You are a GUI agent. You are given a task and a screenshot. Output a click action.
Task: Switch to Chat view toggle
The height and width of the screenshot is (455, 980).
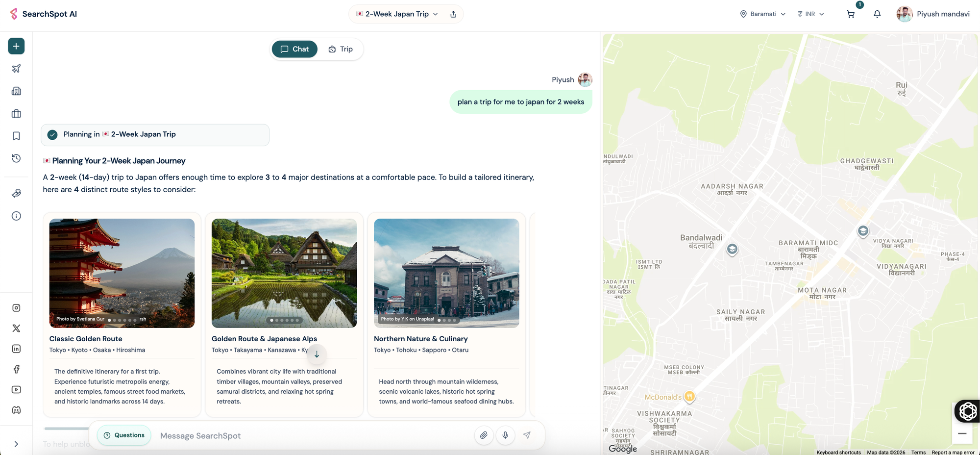click(294, 49)
